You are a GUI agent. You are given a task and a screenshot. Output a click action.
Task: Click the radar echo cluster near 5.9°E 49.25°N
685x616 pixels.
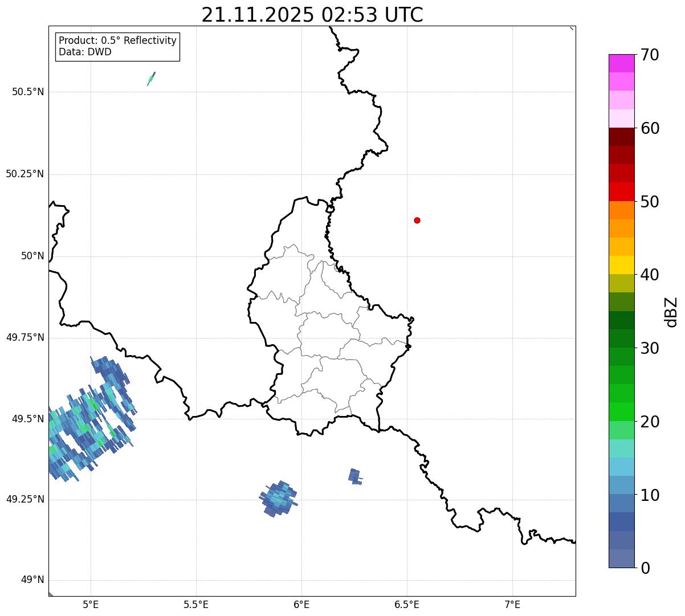pos(279,499)
